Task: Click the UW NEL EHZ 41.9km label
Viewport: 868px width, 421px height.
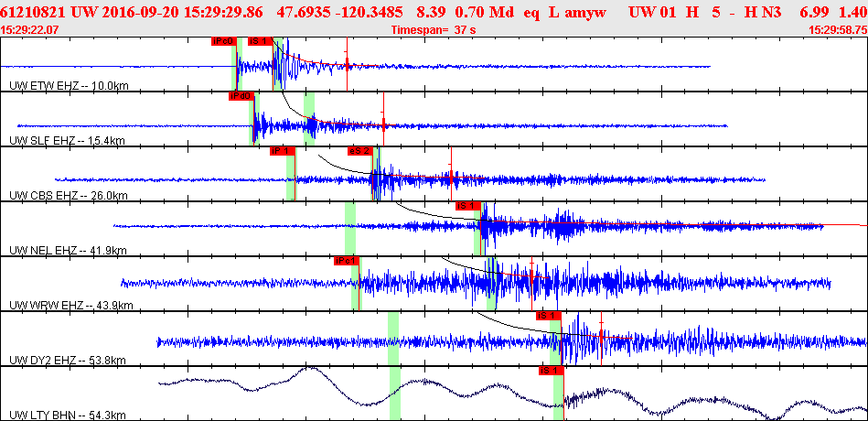Action: [x=68, y=251]
